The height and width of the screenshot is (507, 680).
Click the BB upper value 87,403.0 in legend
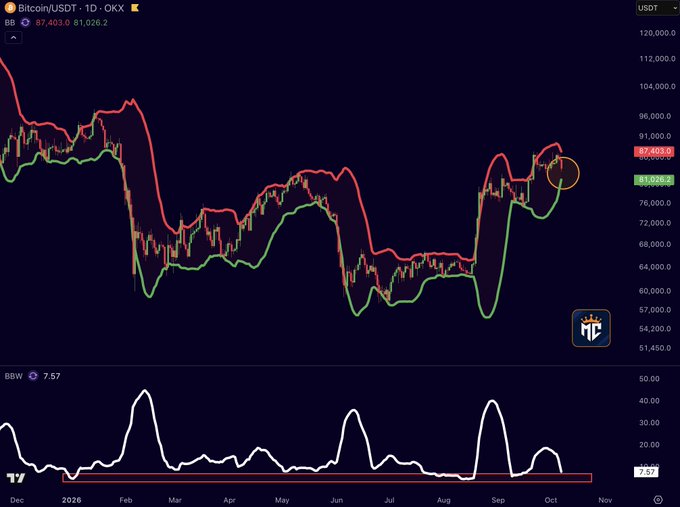coord(52,23)
